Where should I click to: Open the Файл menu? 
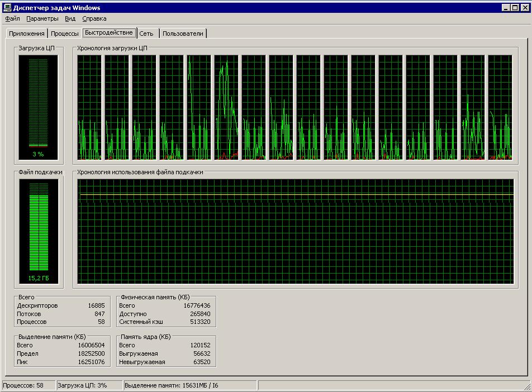12,18
